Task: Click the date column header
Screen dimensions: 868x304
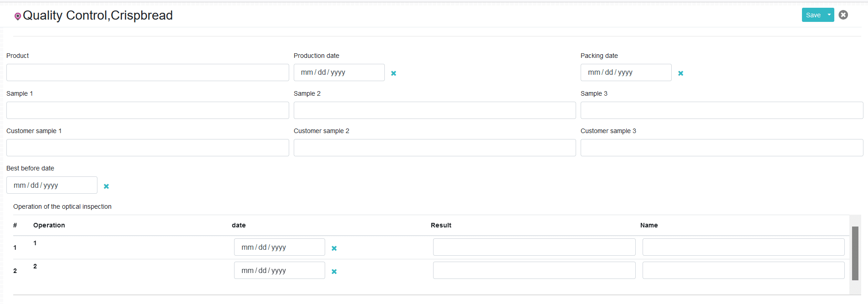Action: (239, 225)
